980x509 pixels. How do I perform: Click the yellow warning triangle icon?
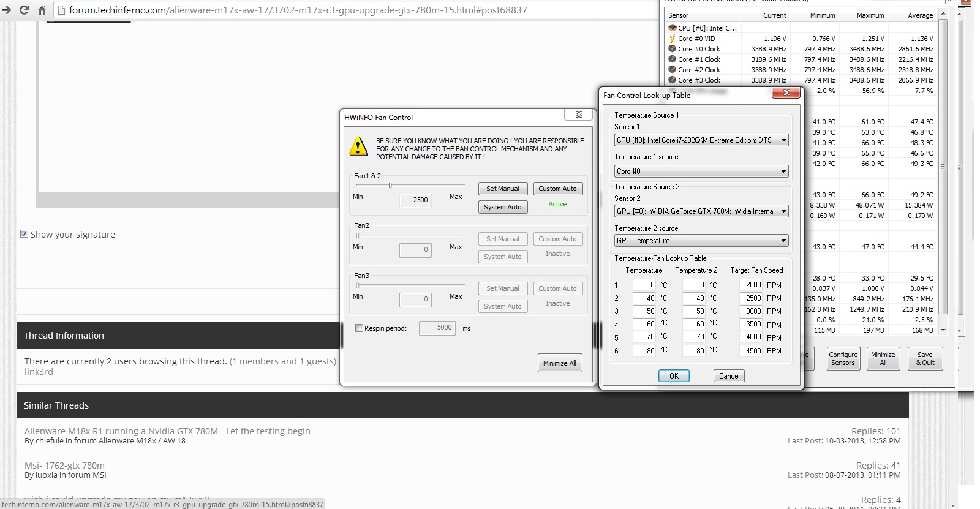coord(358,148)
